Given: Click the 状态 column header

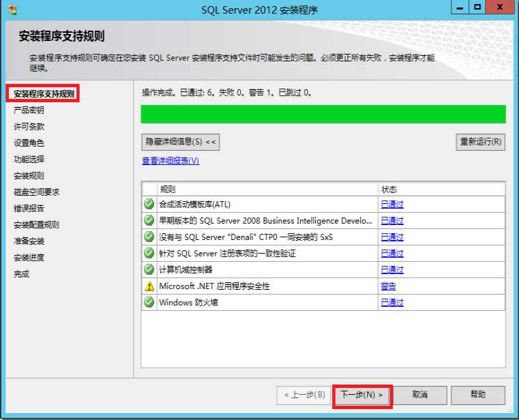Looking at the screenshot, I should (441, 190).
